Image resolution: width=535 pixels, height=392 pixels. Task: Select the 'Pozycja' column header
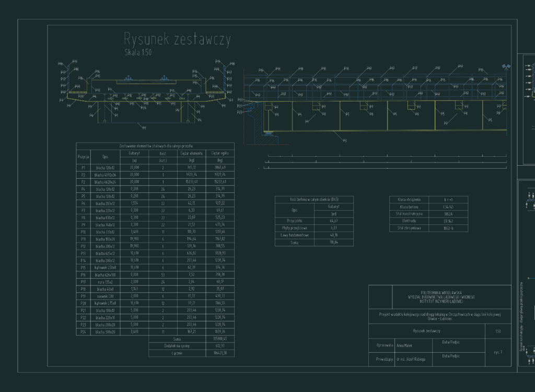83,157
